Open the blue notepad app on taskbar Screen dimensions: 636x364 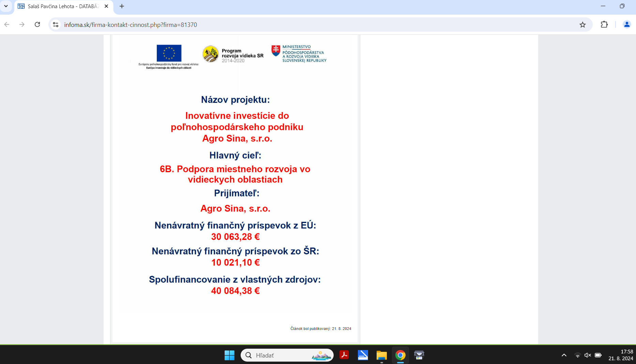[x=363, y=355]
